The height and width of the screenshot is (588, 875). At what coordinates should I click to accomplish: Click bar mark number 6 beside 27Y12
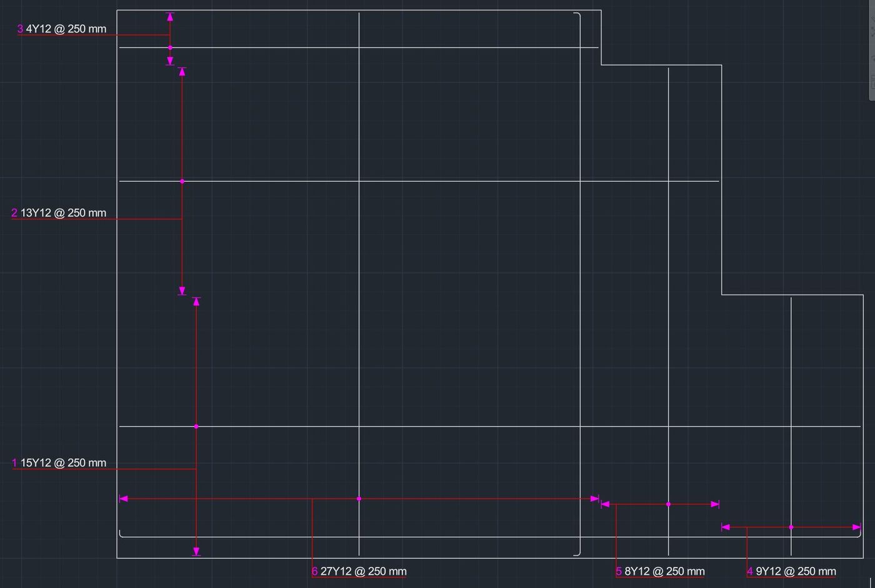[x=314, y=571]
